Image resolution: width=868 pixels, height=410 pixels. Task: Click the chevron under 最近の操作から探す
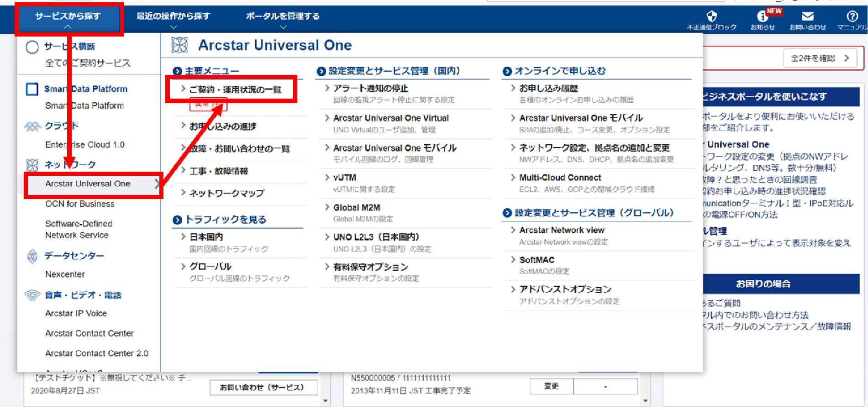(x=174, y=27)
